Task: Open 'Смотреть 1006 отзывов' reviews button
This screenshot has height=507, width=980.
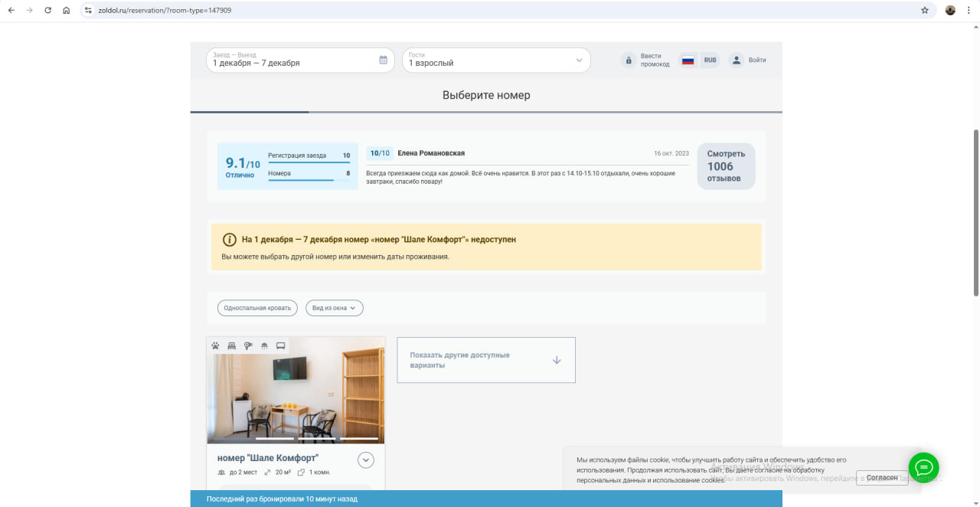Action: 725,166
